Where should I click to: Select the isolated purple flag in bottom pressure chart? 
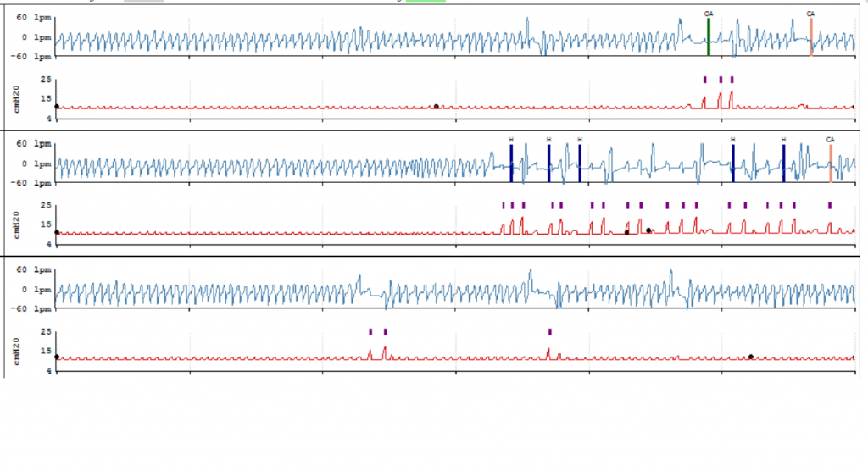point(550,331)
